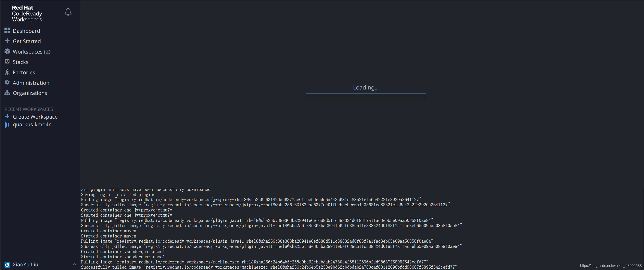644x270 pixels.
Task: Click 'Started container che-jwtproxyejctmu7y' log line
Action: click(126, 215)
